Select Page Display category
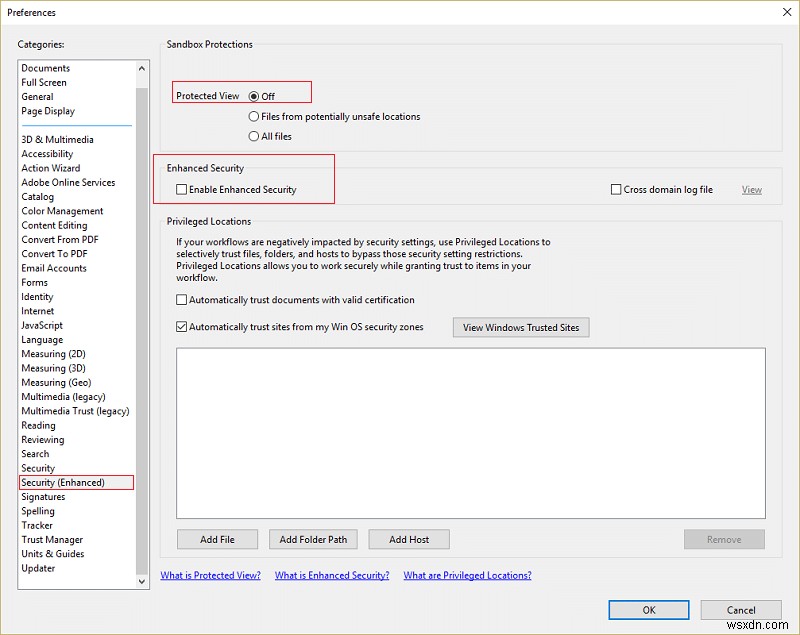Screen dimensions: 800x635 (x=48, y=111)
